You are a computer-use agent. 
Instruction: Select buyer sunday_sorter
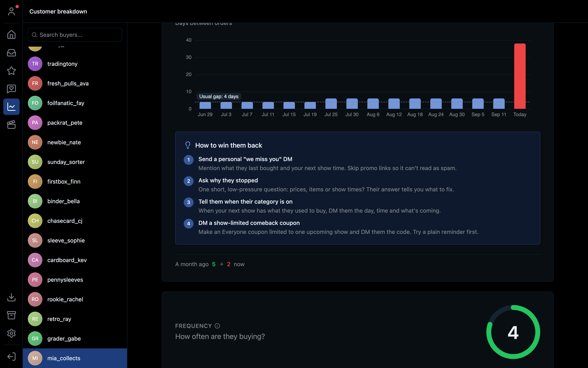[x=75, y=162]
